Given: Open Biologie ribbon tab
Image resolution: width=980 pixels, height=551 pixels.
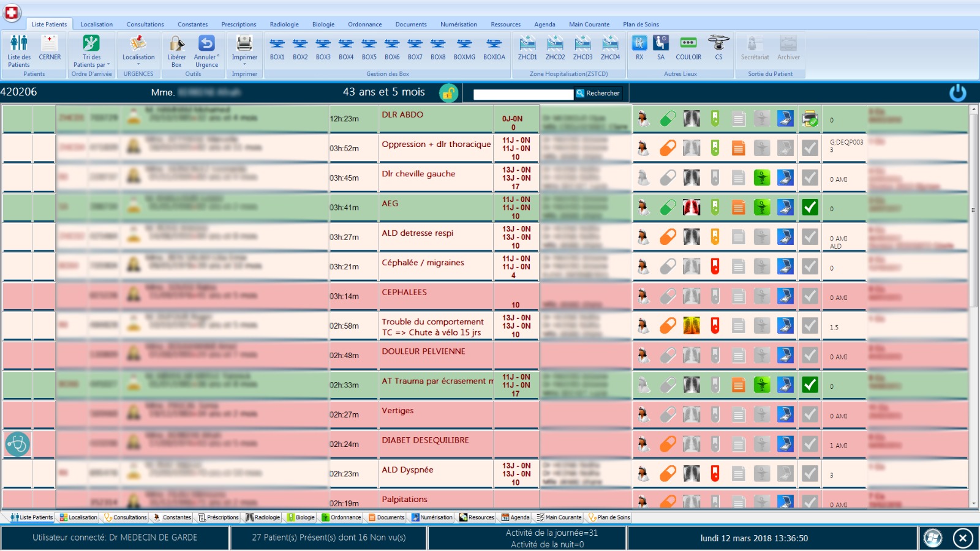Looking at the screenshot, I should (323, 24).
